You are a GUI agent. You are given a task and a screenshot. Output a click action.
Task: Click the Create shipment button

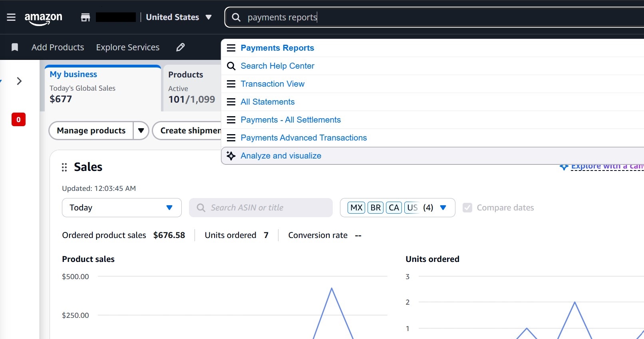pos(187,131)
